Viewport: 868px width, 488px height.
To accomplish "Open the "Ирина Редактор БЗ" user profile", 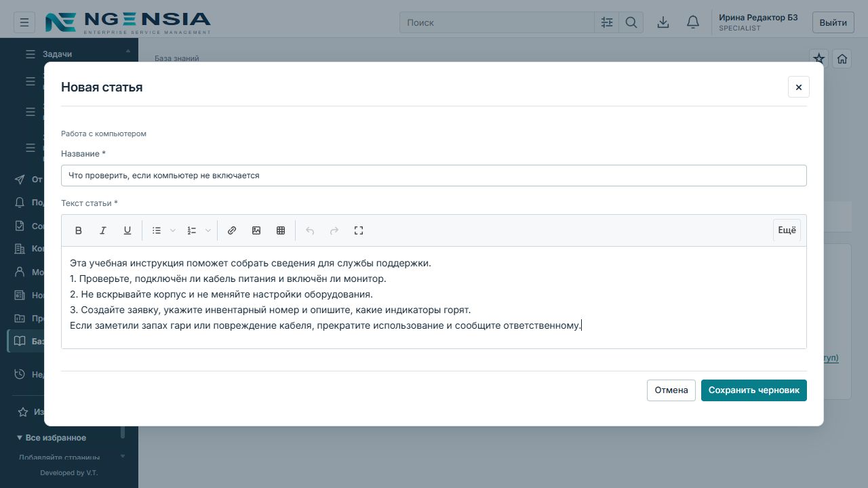I will point(758,22).
